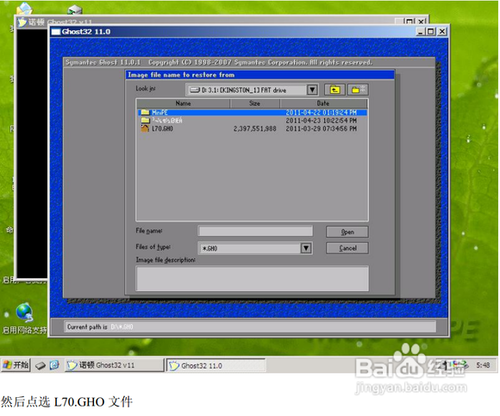Viewport: 500px width, 416px height.
Task: Select the MiniPE folder row
Action: pyautogui.click(x=253, y=113)
